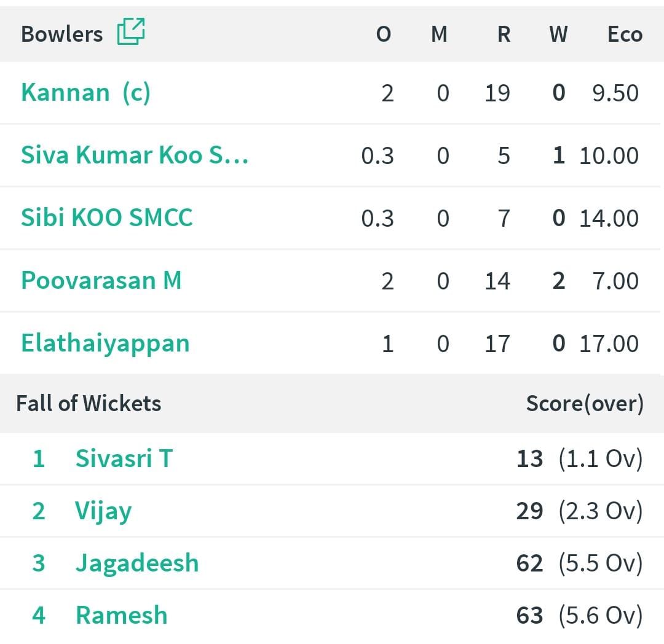Click score 63 (5.6 Ov) entry
The height and width of the screenshot is (644, 664).
coord(580,615)
